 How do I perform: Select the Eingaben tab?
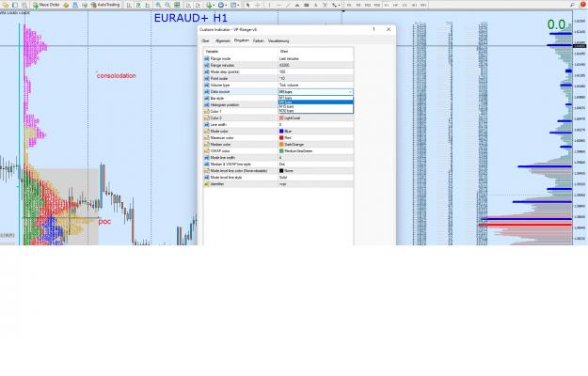pyautogui.click(x=242, y=40)
